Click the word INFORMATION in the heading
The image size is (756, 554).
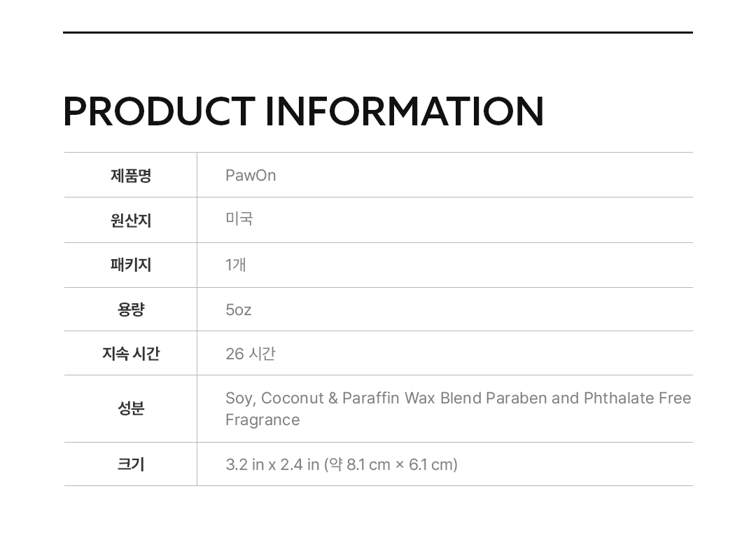(x=404, y=111)
